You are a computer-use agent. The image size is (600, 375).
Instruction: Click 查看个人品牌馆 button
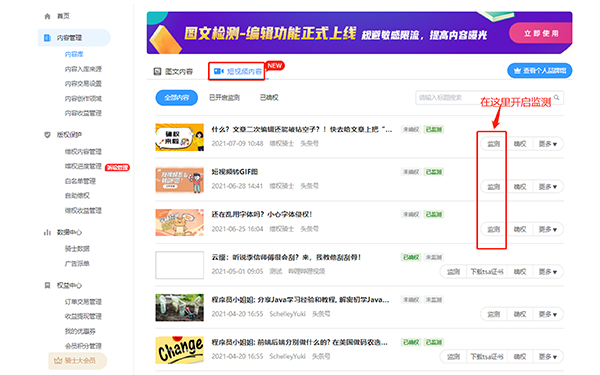(540, 71)
